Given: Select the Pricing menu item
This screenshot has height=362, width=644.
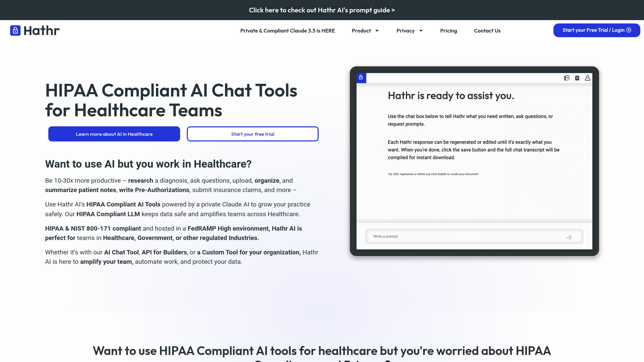Looking at the screenshot, I should click(448, 31).
